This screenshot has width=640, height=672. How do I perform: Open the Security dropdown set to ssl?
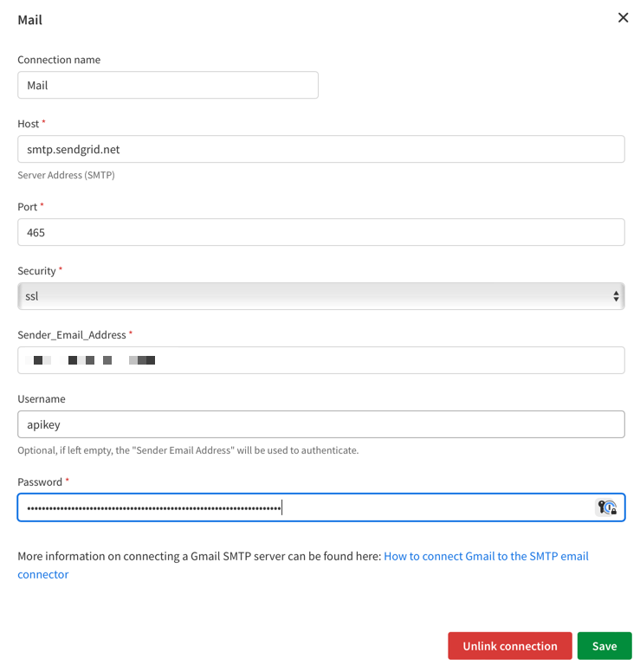point(320,296)
